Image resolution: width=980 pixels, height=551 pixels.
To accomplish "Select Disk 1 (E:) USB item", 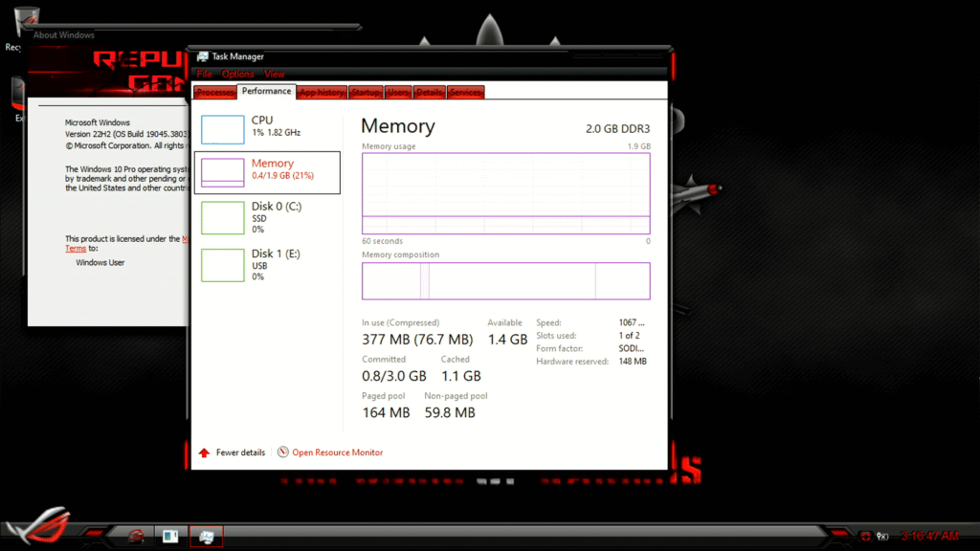I will [x=268, y=265].
